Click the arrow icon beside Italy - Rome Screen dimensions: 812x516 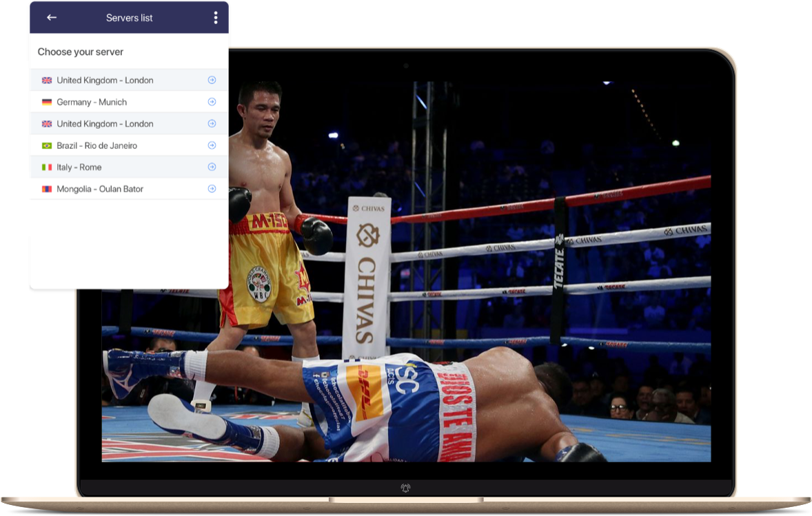tap(212, 167)
